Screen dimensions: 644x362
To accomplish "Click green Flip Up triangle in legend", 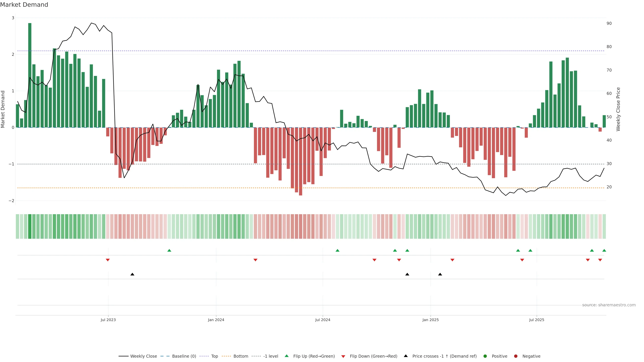I will point(287,356).
